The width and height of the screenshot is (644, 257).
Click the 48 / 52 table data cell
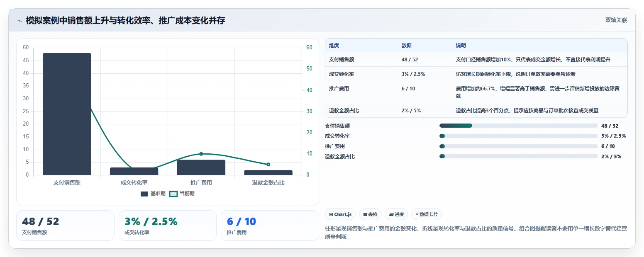click(410, 60)
